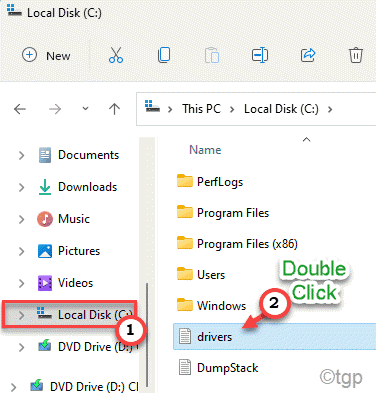Click the Delete trash can icon
This screenshot has height=393, width=376.
pyautogui.click(x=356, y=55)
